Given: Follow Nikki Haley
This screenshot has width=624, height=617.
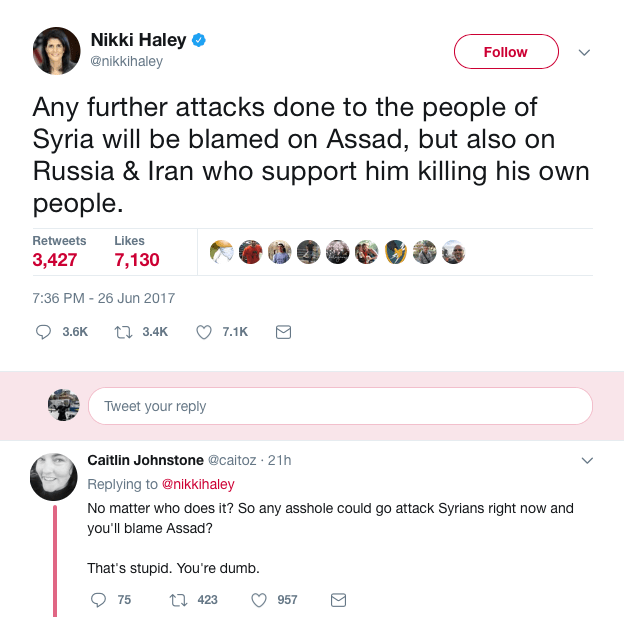Looking at the screenshot, I should click(505, 52).
